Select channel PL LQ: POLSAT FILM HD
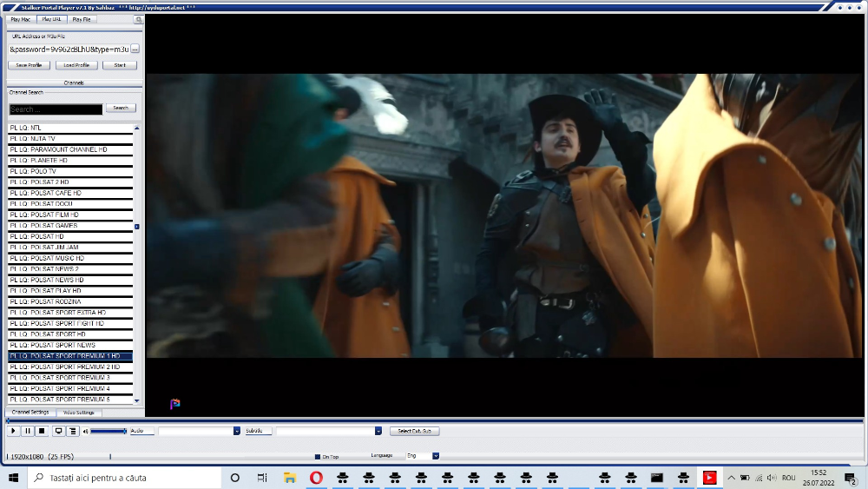 tap(70, 215)
